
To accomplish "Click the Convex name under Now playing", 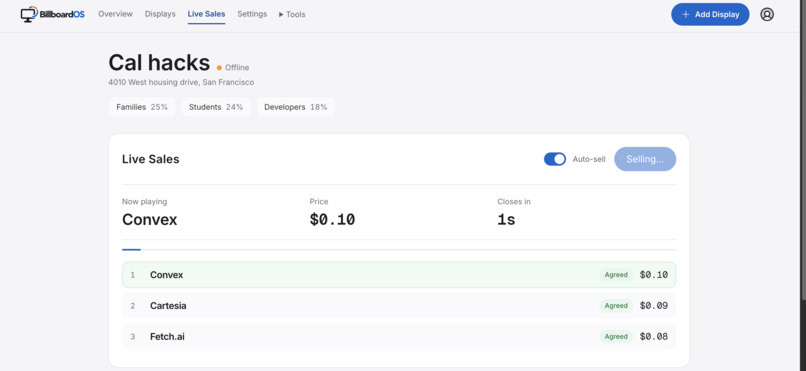I will 150,220.
